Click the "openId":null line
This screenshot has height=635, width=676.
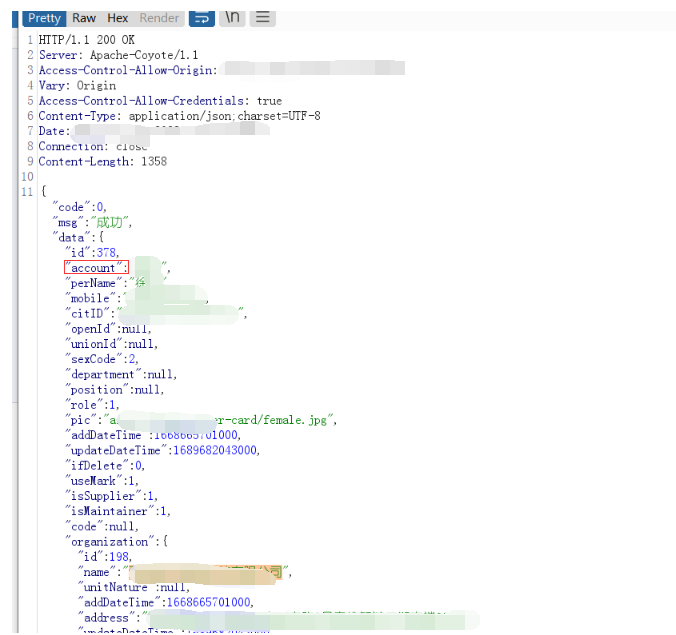point(108,329)
